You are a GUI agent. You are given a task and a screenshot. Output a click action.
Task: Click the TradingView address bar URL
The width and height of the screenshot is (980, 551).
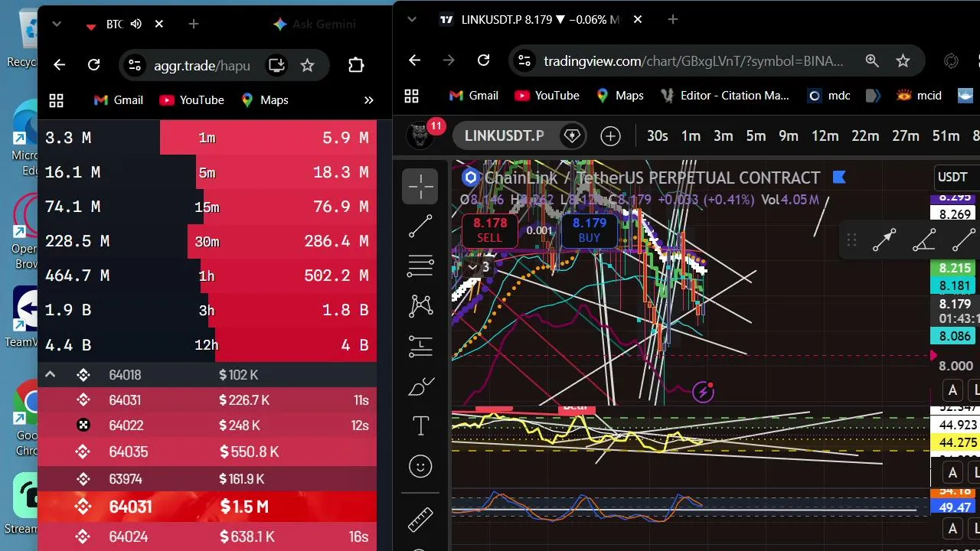[694, 60]
